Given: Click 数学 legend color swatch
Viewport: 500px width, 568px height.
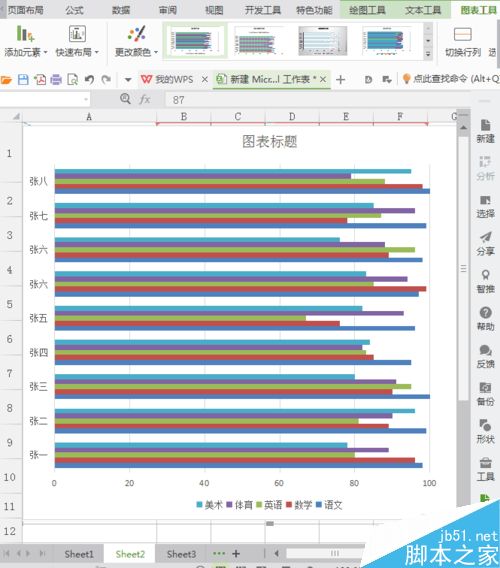Looking at the screenshot, I should click(289, 504).
